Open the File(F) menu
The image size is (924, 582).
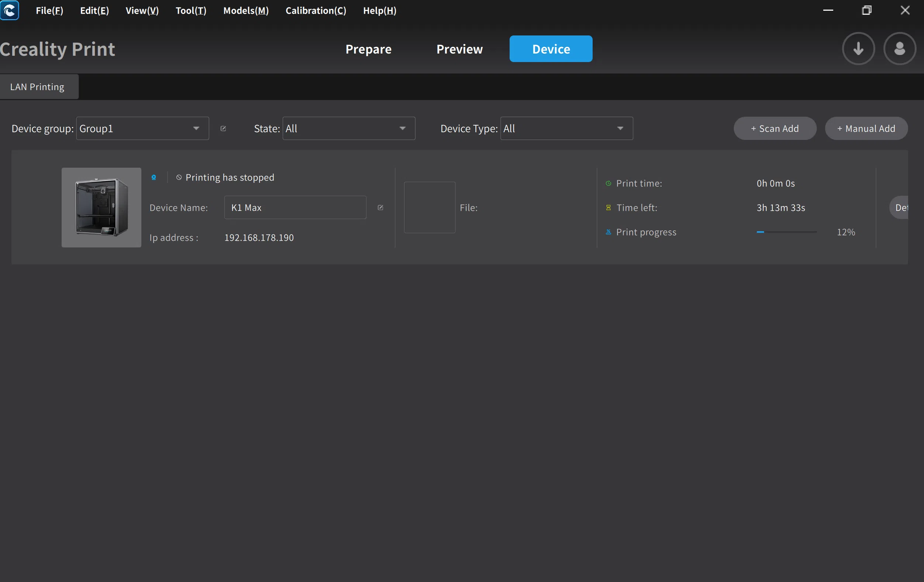[49, 10]
